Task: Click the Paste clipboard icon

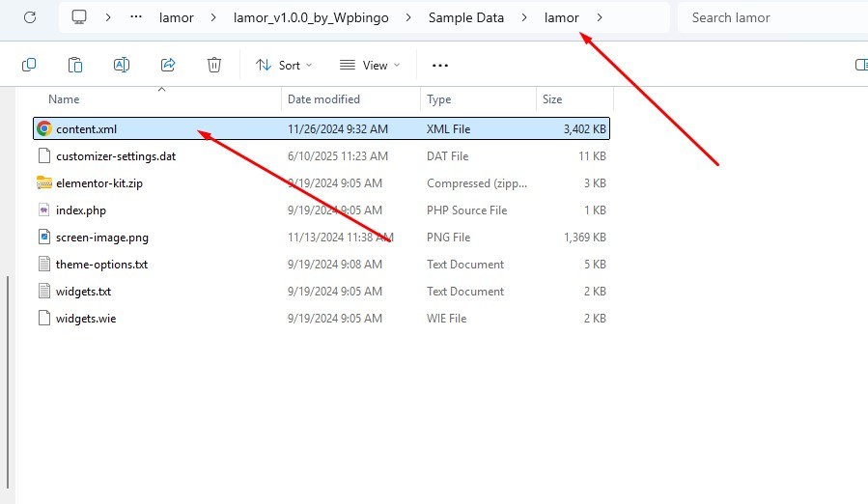Action: click(x=75, y=66)
